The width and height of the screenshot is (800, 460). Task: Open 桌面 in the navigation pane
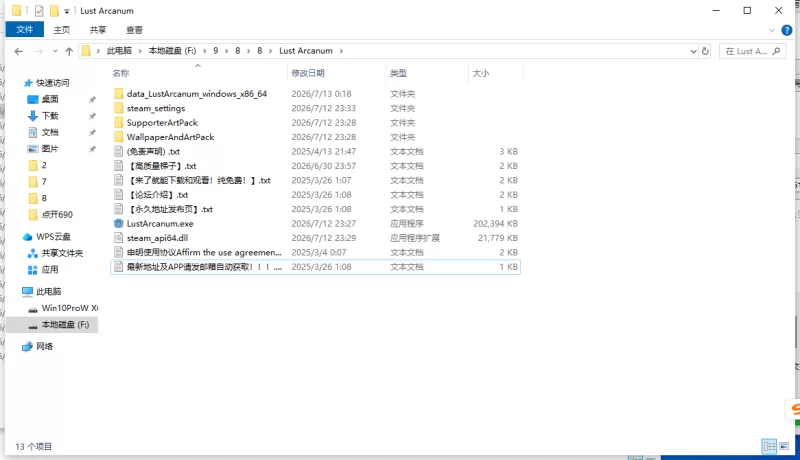pos(49,99)
